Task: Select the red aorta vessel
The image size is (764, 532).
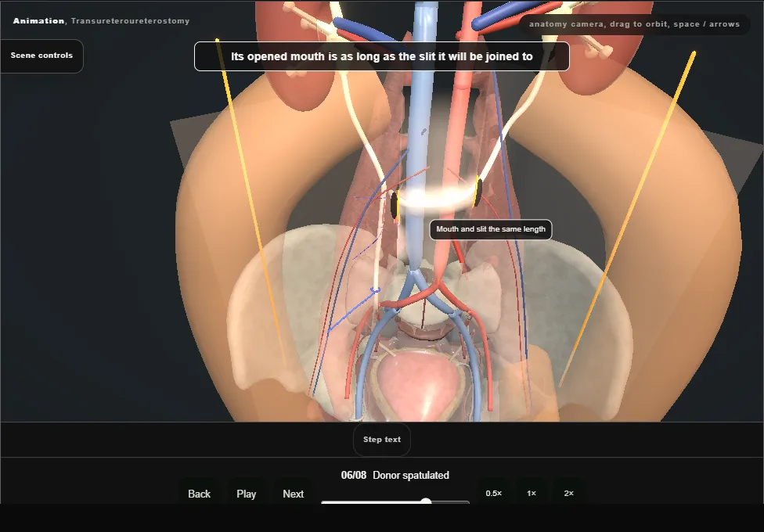Action: 452,146
